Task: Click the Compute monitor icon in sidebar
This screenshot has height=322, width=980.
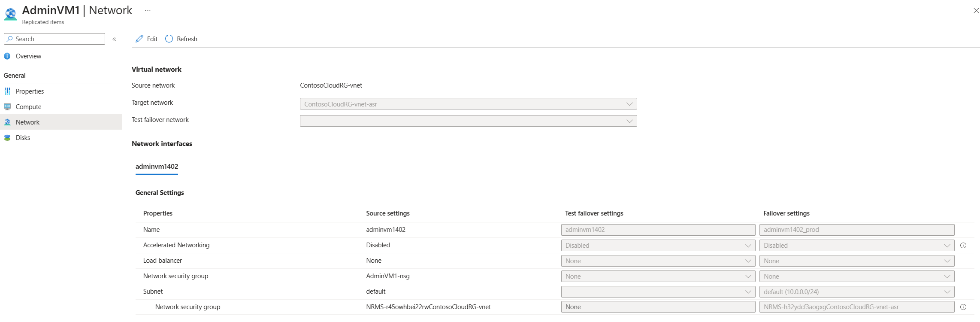Action: [7, 107]
